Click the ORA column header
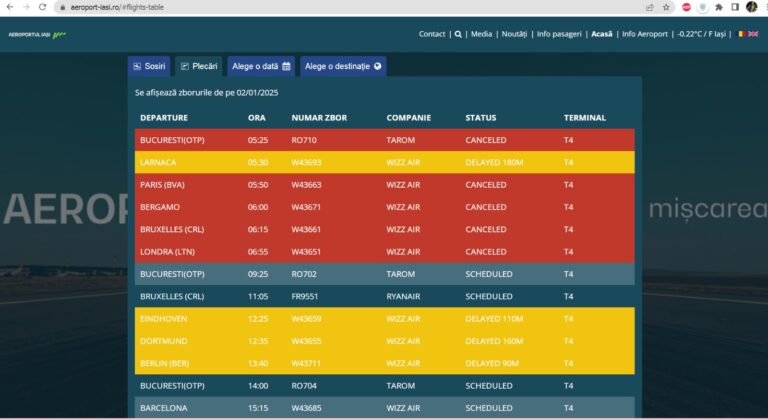The image size is (768, 419). coord(257,118)
